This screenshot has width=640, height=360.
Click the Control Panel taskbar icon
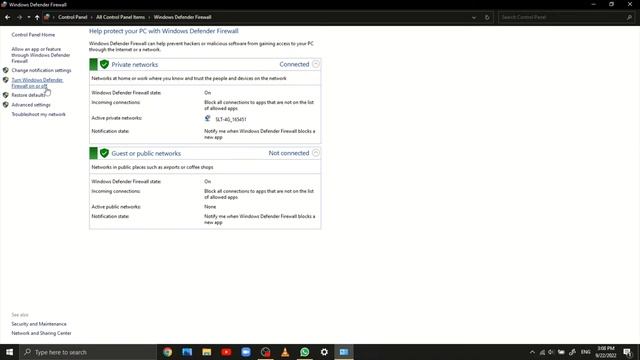344,352
